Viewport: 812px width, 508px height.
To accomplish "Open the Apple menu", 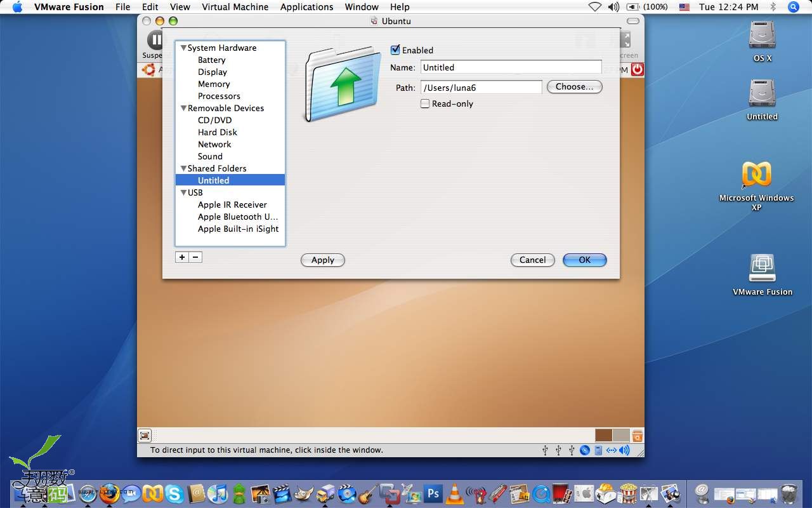I will tap(17, 7).
